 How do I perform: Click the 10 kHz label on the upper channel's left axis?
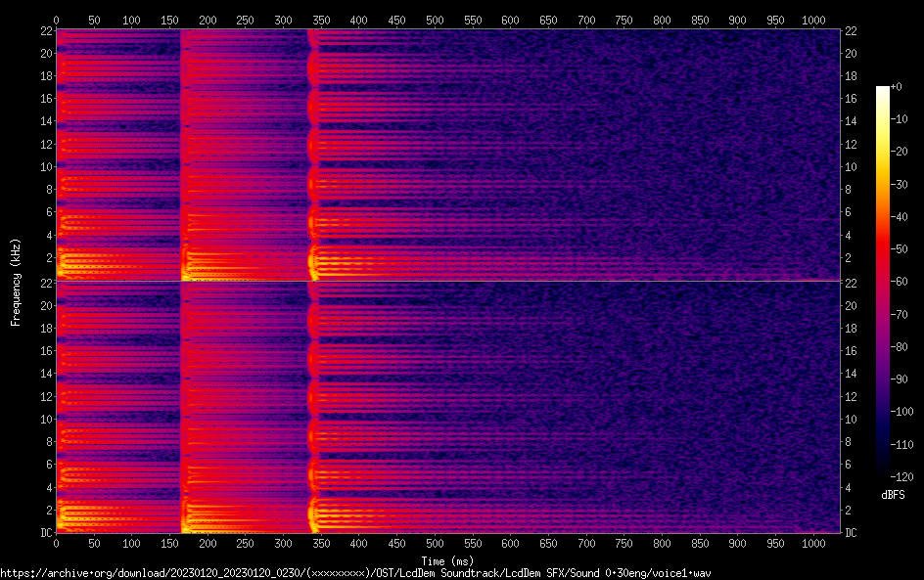point(43,166)
